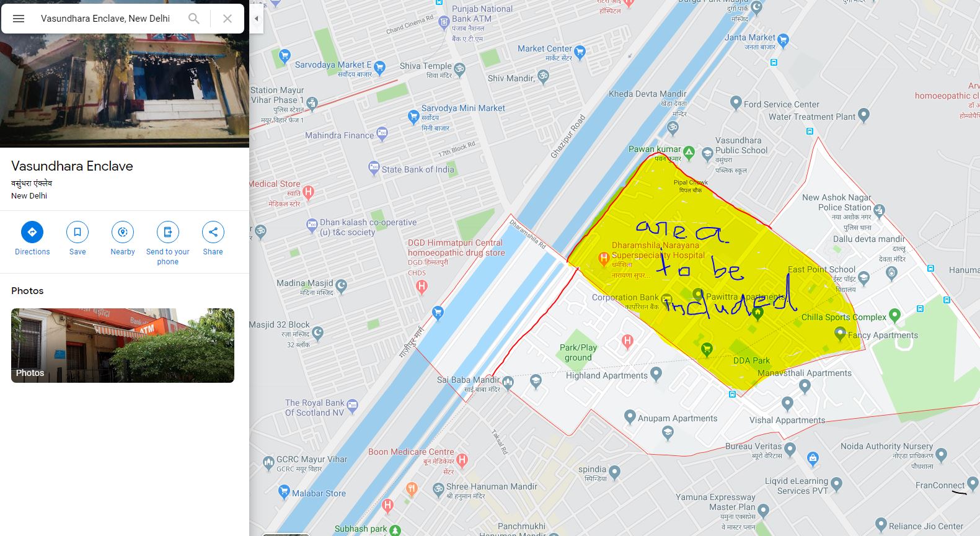Open Highland Apartments label
Screen dimensions: 980x536
(607, 375)
